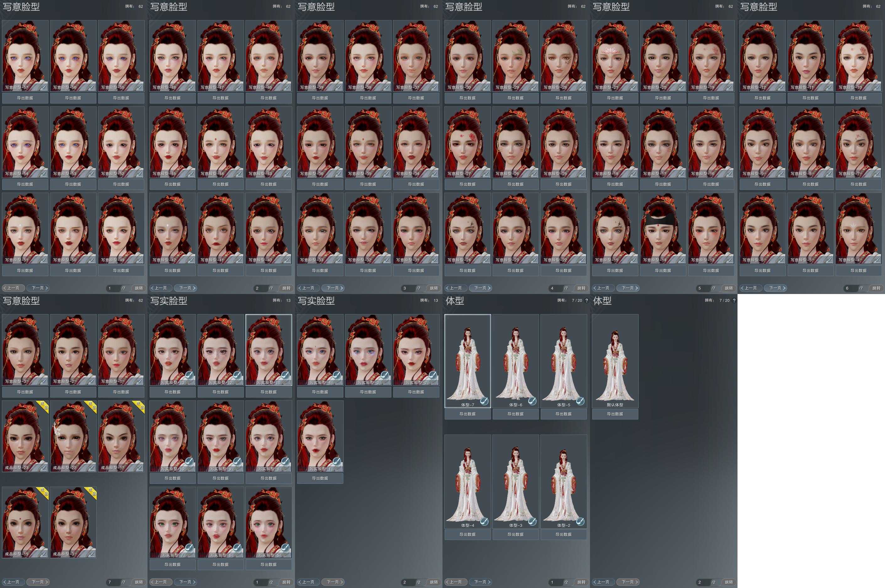Image resolution: width=885 pixels, height=588 pixels.
Task: Click the brush icon on 体型-2
Action: tap(580, 521)
